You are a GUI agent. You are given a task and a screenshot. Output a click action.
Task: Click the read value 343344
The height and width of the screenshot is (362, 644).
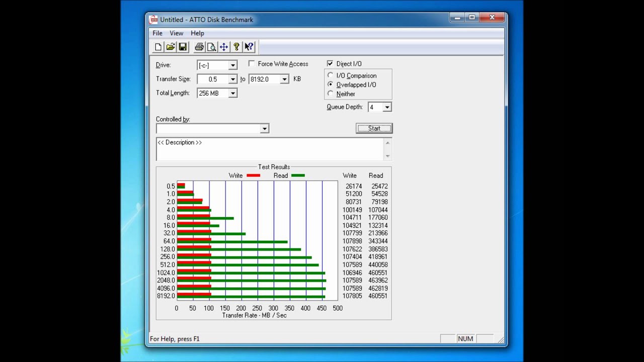(378, 241)
